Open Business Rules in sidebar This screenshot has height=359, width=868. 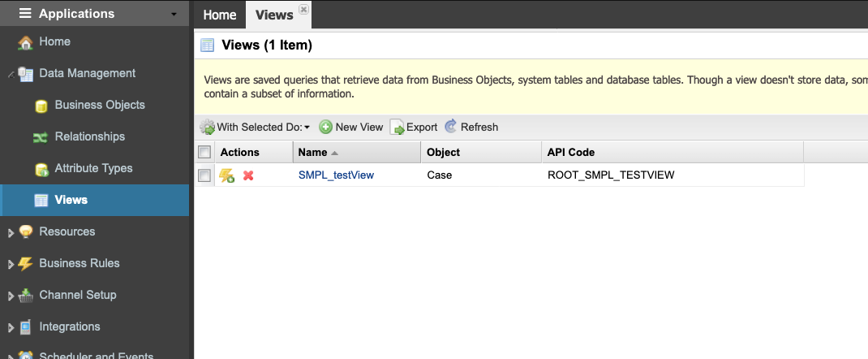point(79,262)
